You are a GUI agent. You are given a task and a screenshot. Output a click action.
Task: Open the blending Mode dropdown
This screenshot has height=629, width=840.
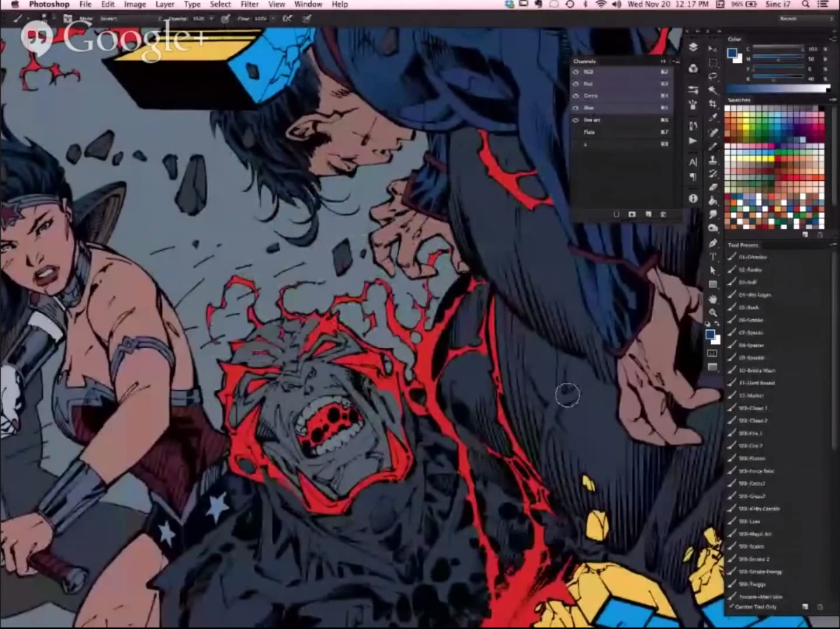[x=131, y=19]
